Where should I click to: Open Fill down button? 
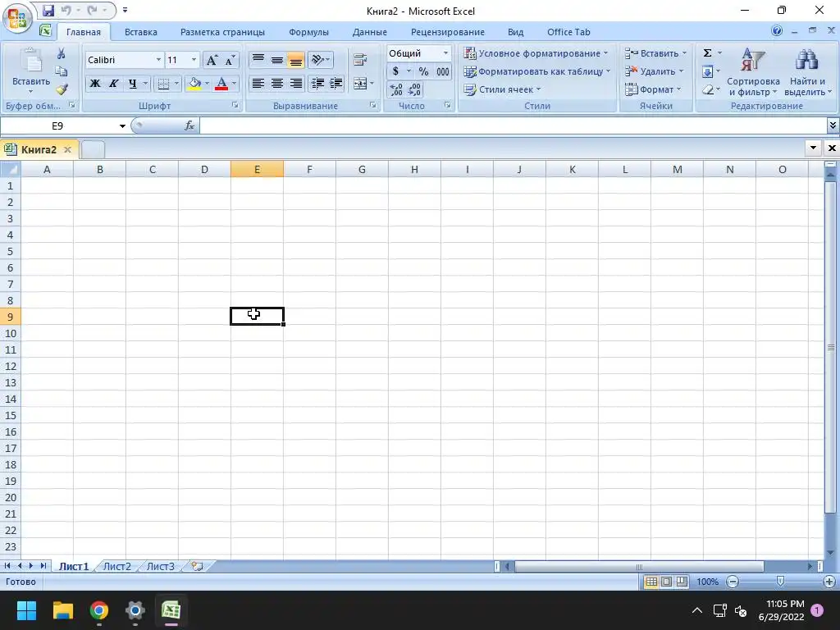(708, 71)
